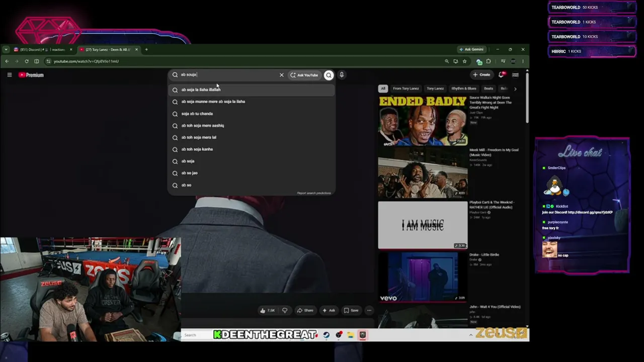Click the YouTube page scrollbar
The height and width of the screenshot is (362, 644).
tap(527, 98)
